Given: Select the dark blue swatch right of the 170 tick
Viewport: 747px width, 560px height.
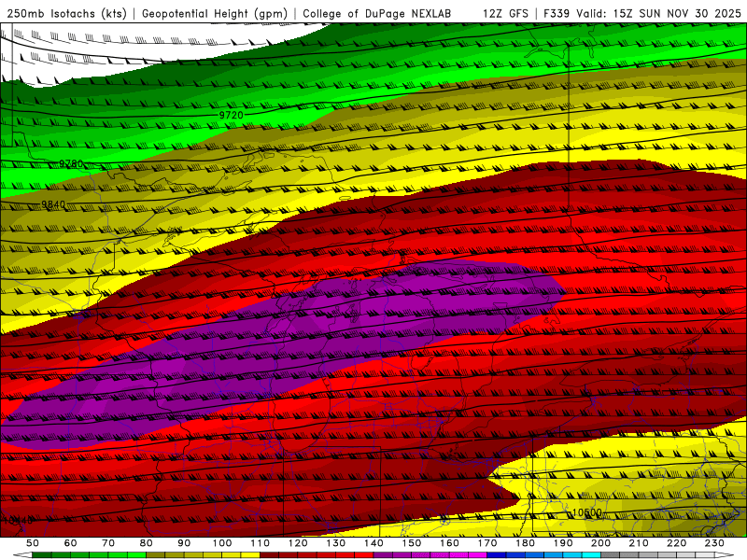Looking at the screenshot, I should [497, 555].
